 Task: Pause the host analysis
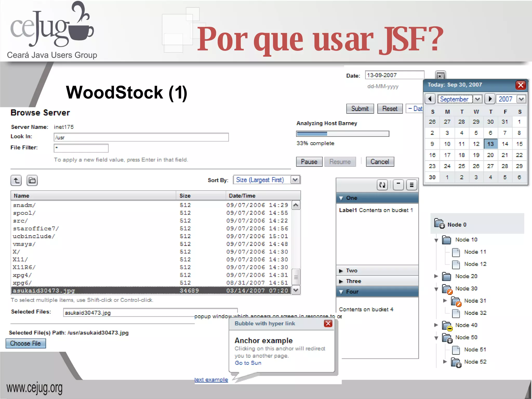coord(309,162)
